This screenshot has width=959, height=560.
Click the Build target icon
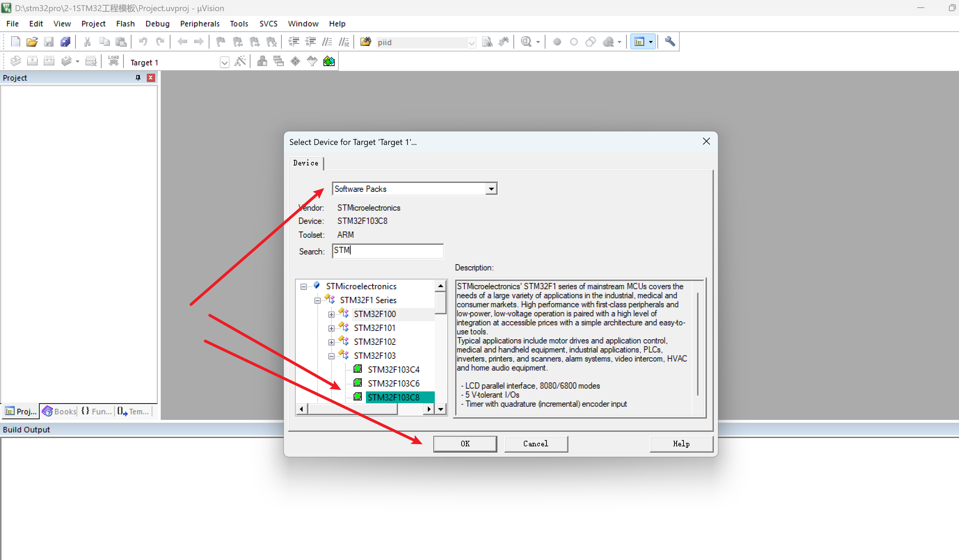[32, 61]
